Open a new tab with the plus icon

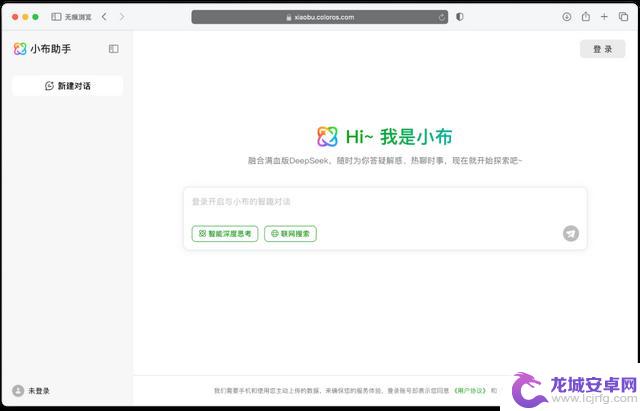click(x=604, y=17)
